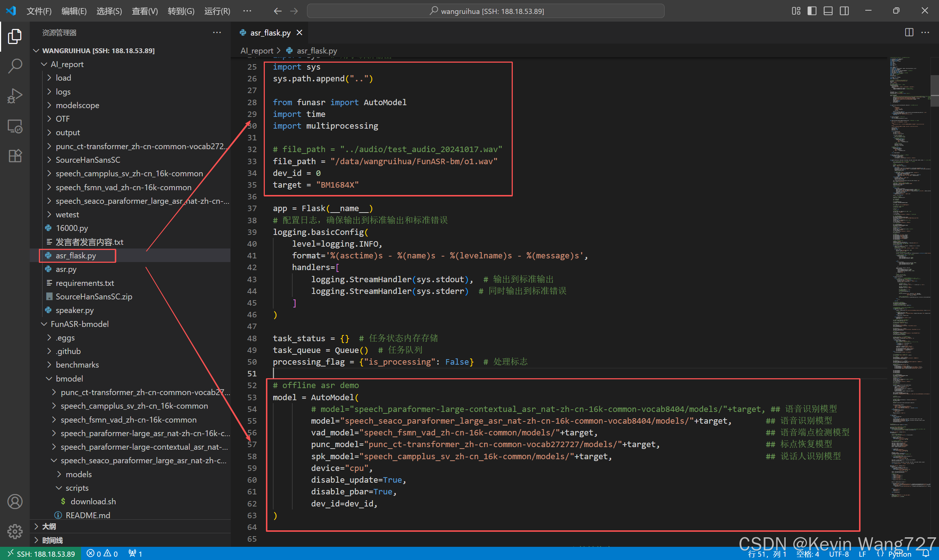Open speaker.py file

click(130, 310)
